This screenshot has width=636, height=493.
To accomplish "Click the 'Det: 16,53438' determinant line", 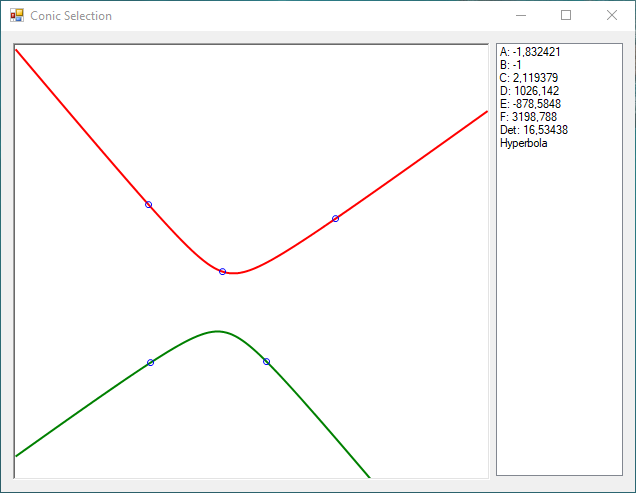I will 534,130.
